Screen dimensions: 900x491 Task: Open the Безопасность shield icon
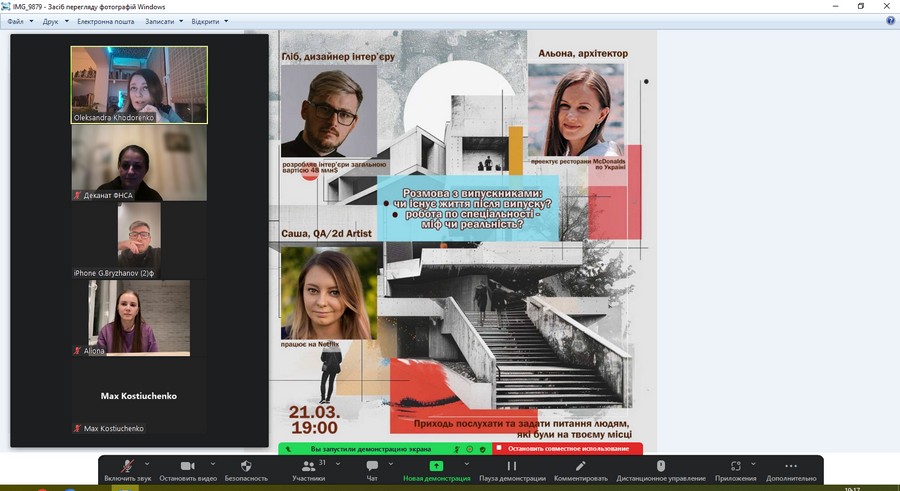click(x=246, y=466)
